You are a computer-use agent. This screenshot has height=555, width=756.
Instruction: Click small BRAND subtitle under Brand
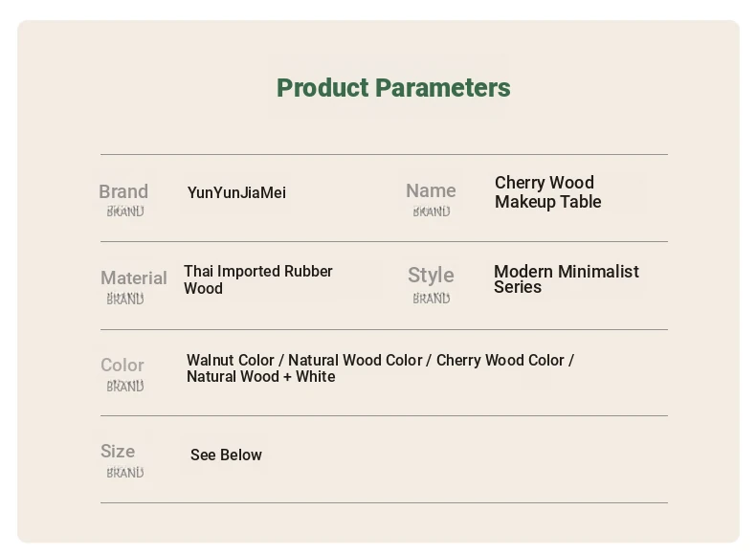coord(125,211)
